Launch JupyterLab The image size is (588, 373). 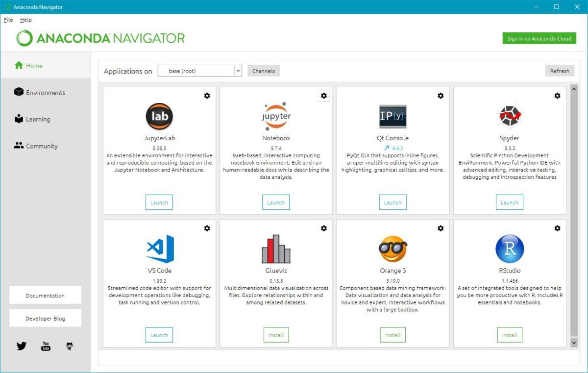pyautogui.click(x=159, y=202)
